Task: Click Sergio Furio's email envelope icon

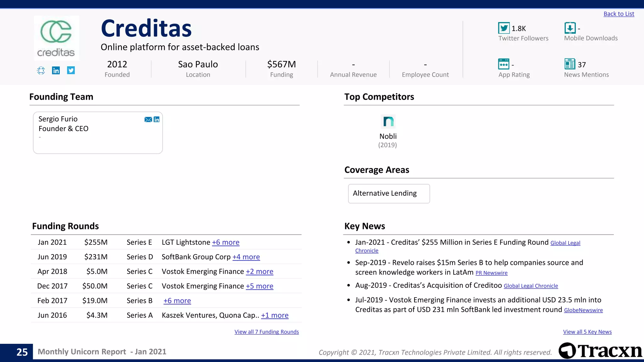Action: click(148, 119)
